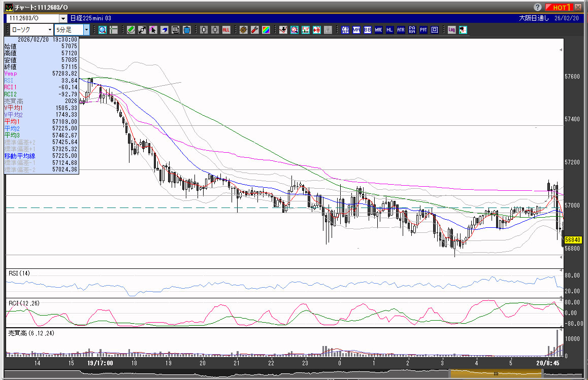Viewport: 588px width, 380px height.
Task: Click the magnifying glass zoom tool
Action: [103, 30]
